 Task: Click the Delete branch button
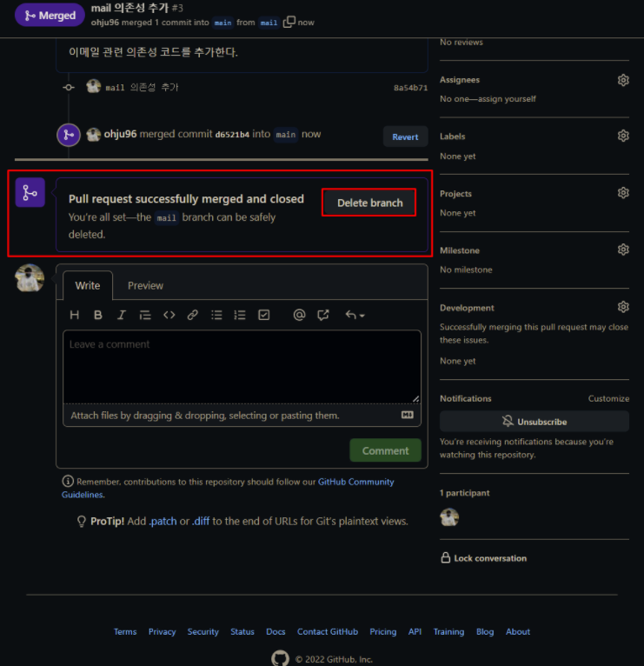pyautogui.click(x=369, y=203)
